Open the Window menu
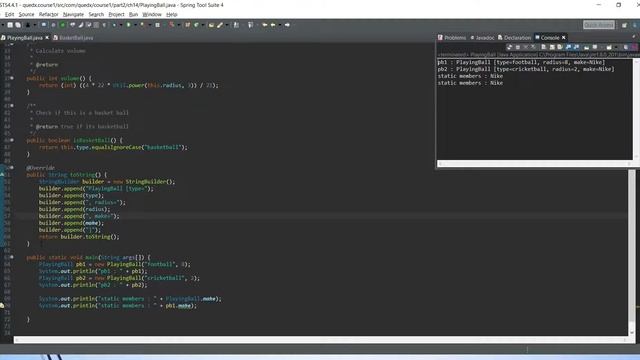 [x=152, y=14]
